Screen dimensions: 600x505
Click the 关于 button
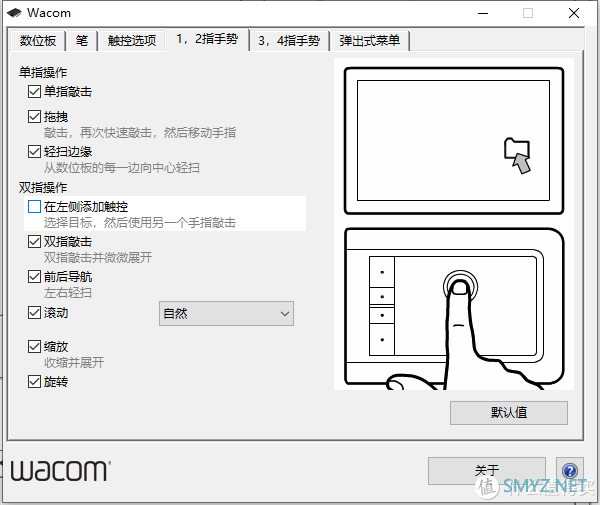click(x=487, y=471)
